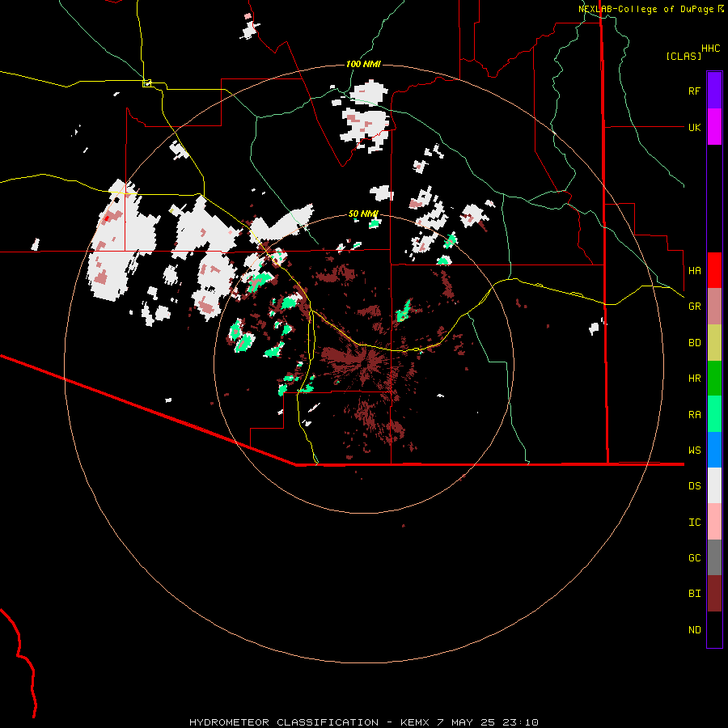Click the [CLAS] units label
The height and width of the screenshot is (728, 728).
coord(684,56)
